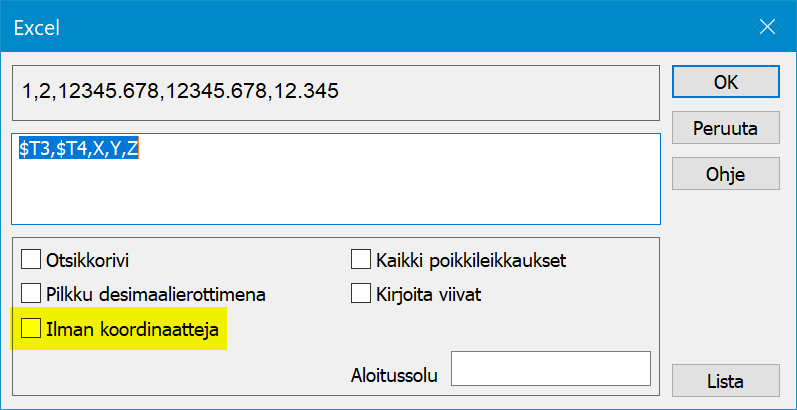This screenshot has width=797, height=410.
Task: Click the Aloitussolu input field
Action: coord(551,368)
